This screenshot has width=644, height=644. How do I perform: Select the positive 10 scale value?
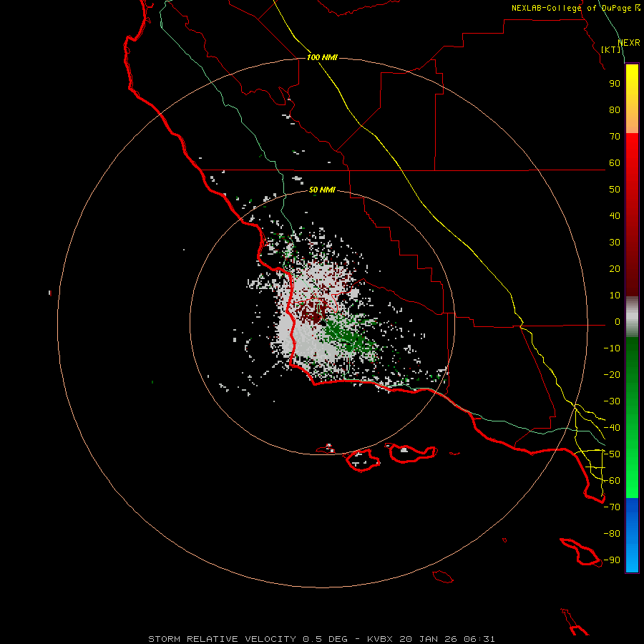(615, 296)
